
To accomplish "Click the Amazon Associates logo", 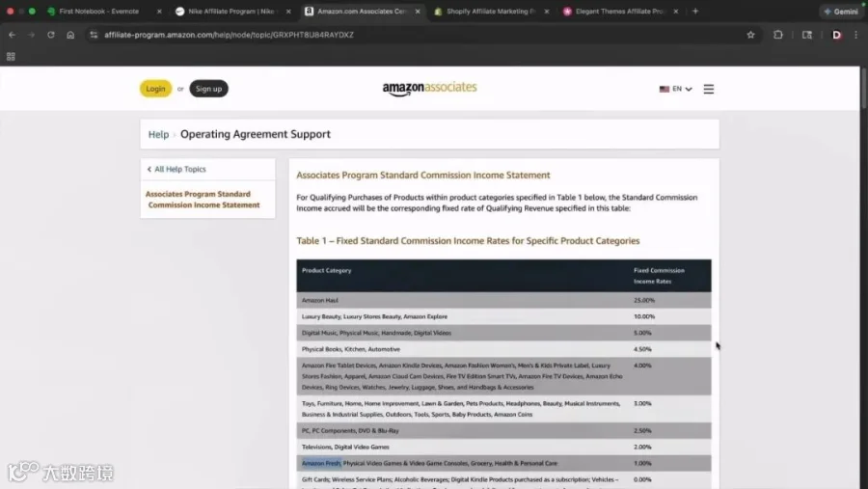I will [429, 88].
